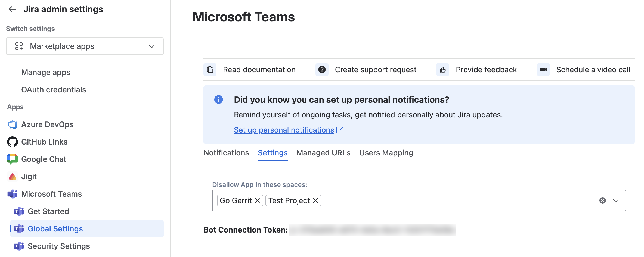Click the "Microsoft Teams" page title
Image resolution: width=644 pixels, height=257 pixels.
point(244,17)
